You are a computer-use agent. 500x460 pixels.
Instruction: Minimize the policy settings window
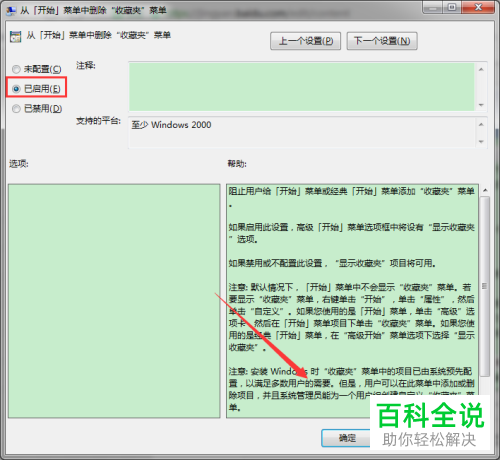[x=433, y=7]
